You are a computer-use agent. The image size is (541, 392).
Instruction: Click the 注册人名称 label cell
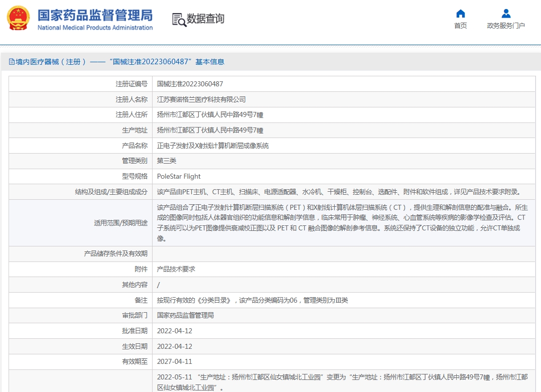pyautogui.click(x=80, y=99)
